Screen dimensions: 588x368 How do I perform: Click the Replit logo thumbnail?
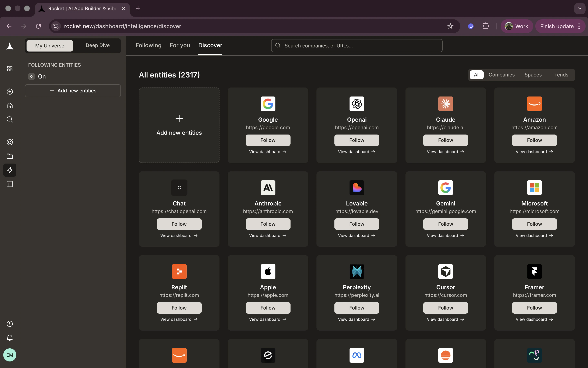pos(179,271)
